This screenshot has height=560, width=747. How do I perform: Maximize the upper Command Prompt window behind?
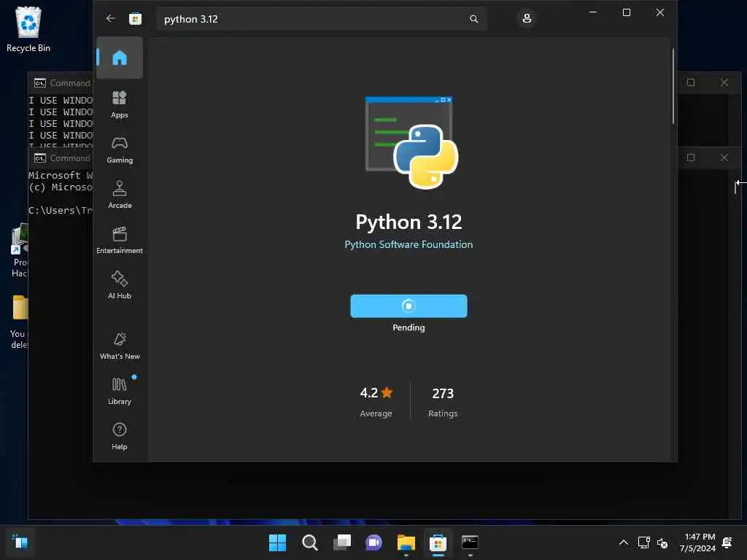[691, 82]
